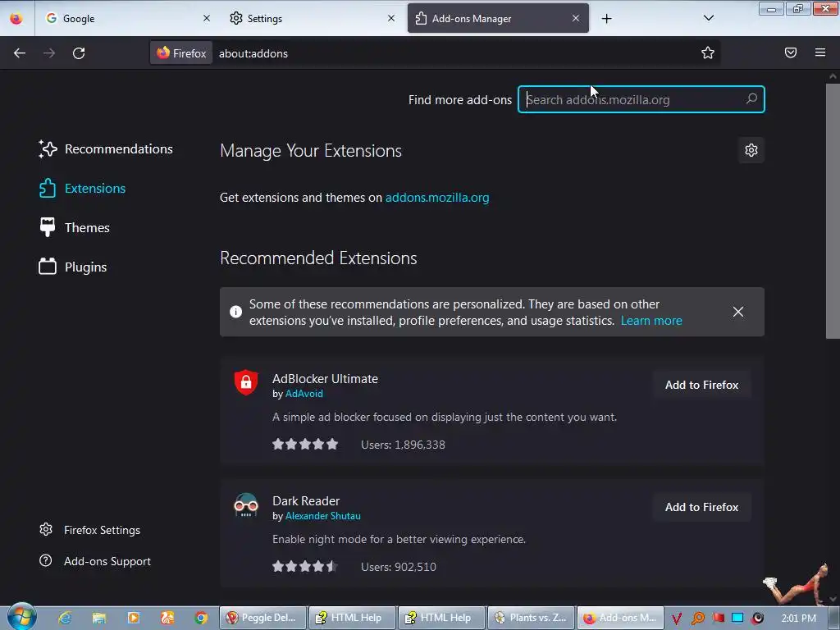
Task: Click the Firefox logo at the tab strip's left end
Action: 16,19
